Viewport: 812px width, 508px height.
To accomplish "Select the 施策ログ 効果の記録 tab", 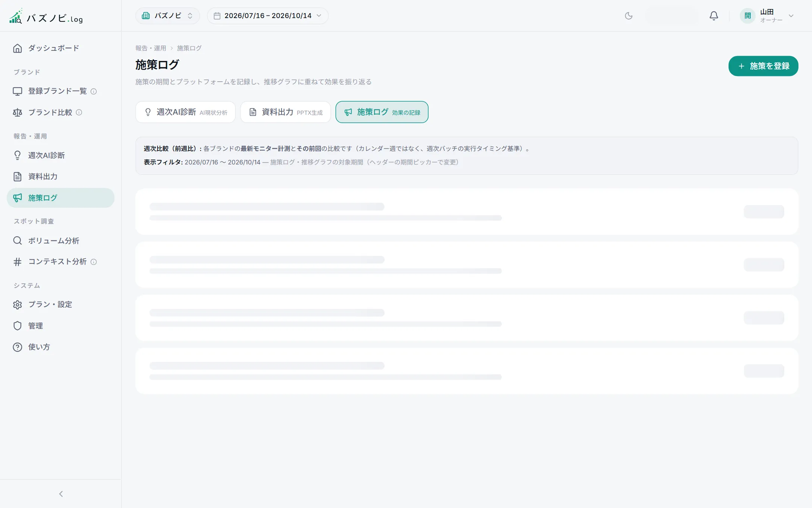I will (x=382, y=112).
